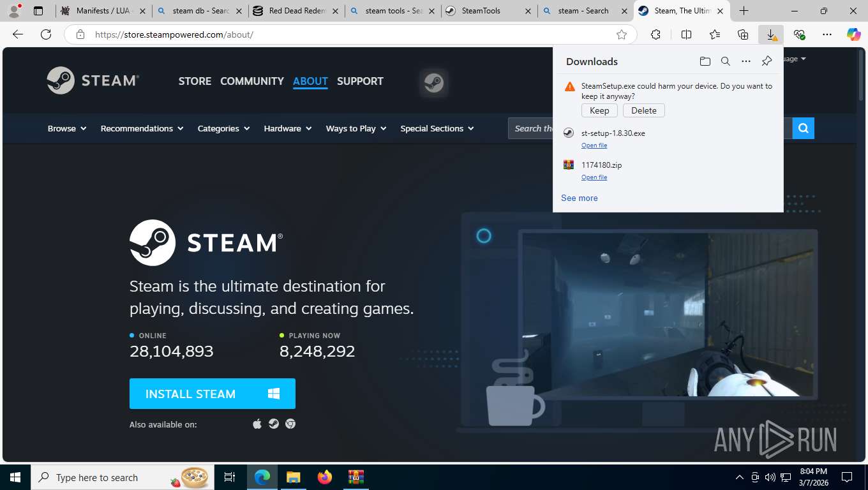Screen dimensions: 868x490
Task: Delete the SteamSetup.exe download
Action: 644,110
